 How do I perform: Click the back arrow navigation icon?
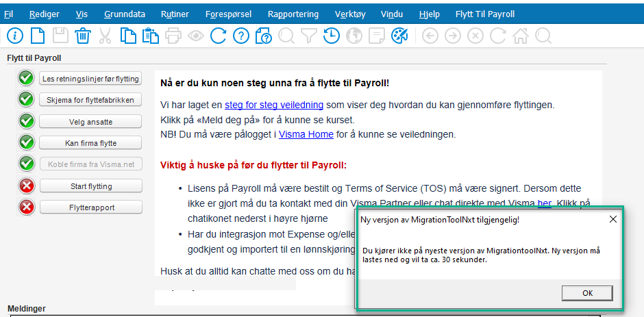click(x=430, y=36)
